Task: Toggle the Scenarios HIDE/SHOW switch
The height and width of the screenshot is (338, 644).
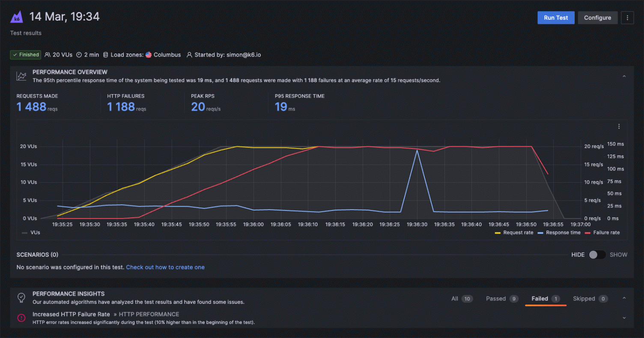Action: [597, 255]
